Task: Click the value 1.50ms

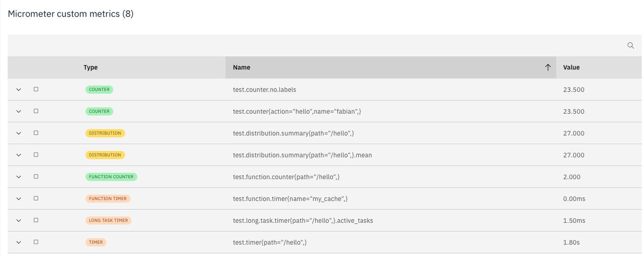Action: (x=574, y=220)
